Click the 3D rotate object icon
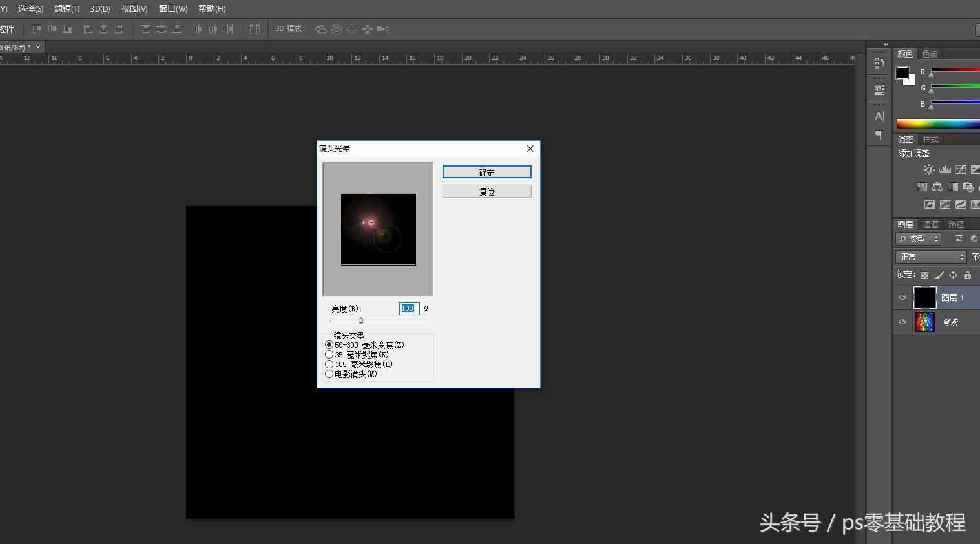This screenshot has width=980, height=544. (x=320, y=29)
